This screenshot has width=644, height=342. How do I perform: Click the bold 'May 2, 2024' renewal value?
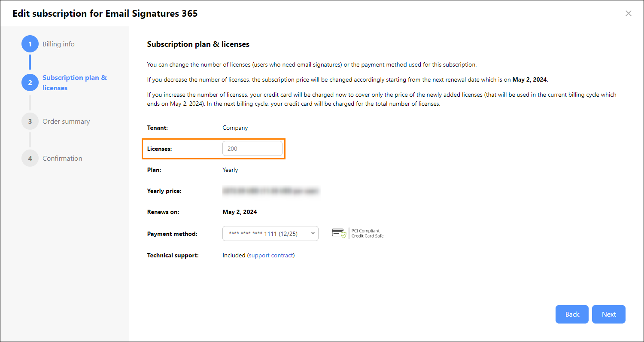(240, 212)
